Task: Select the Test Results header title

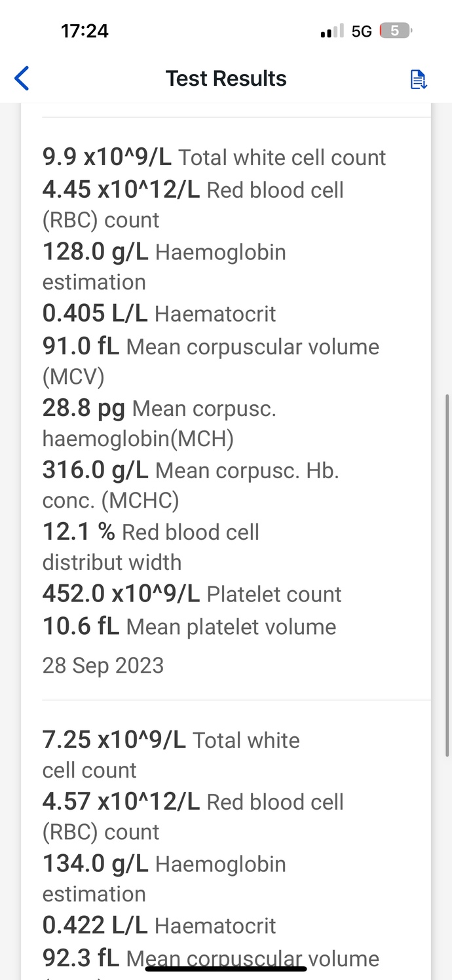Action: tap(226, 78)
